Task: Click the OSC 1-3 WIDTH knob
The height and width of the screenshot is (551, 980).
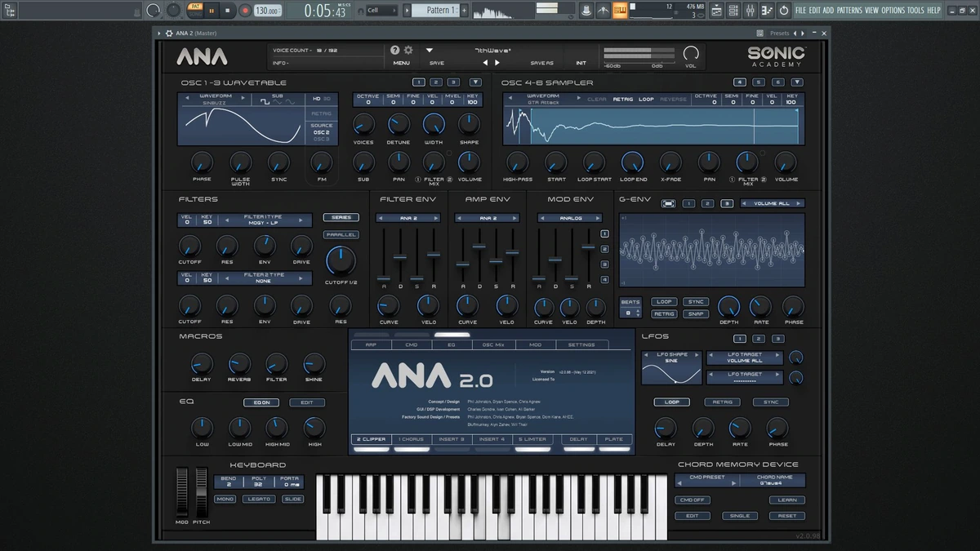Action: (x=434, y=124)
